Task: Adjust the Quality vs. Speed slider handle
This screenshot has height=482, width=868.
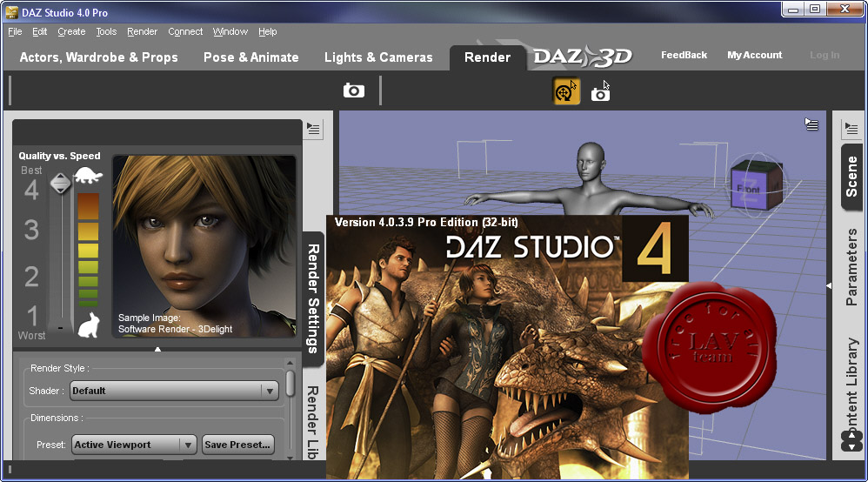Action: click(x=60, y=184)
